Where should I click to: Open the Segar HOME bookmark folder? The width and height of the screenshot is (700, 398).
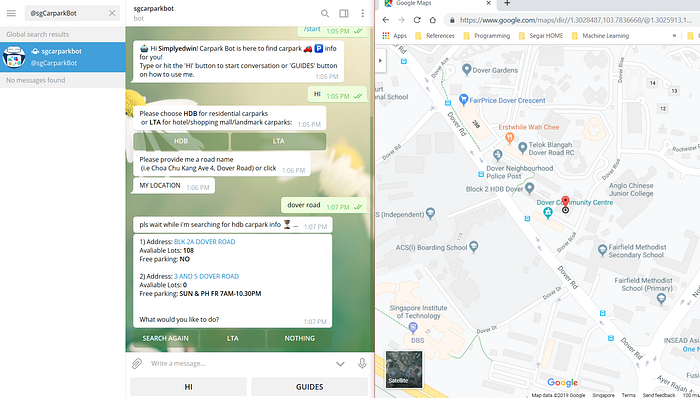click(x=540, y=36)
